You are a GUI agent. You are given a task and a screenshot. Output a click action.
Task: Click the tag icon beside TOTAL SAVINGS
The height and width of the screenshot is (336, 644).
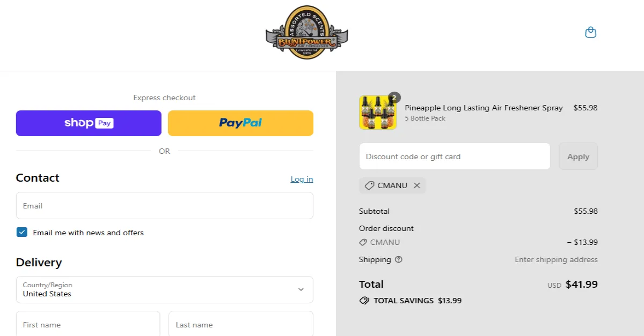pos(364,301)
